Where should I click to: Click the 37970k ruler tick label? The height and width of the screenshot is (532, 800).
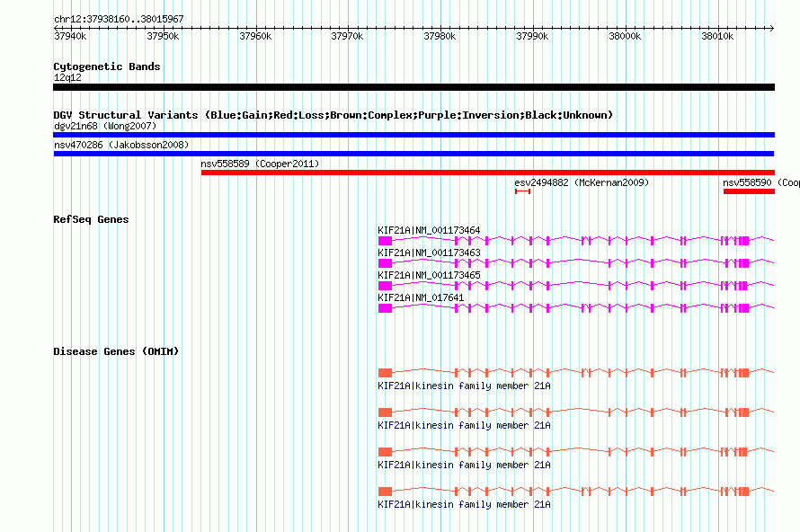pos(347,36)
